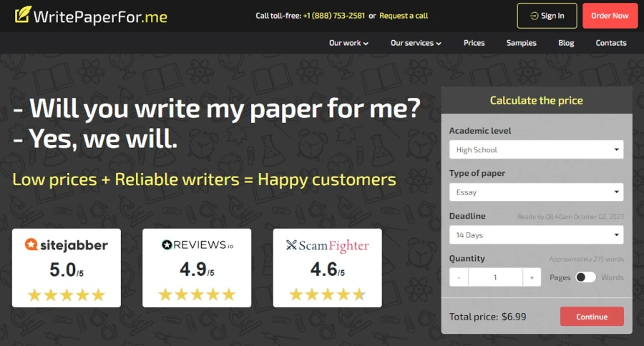Screen dimensions: 644x346
Task: Click the ScamFighter star rating row
Action: tap(327, 295)
